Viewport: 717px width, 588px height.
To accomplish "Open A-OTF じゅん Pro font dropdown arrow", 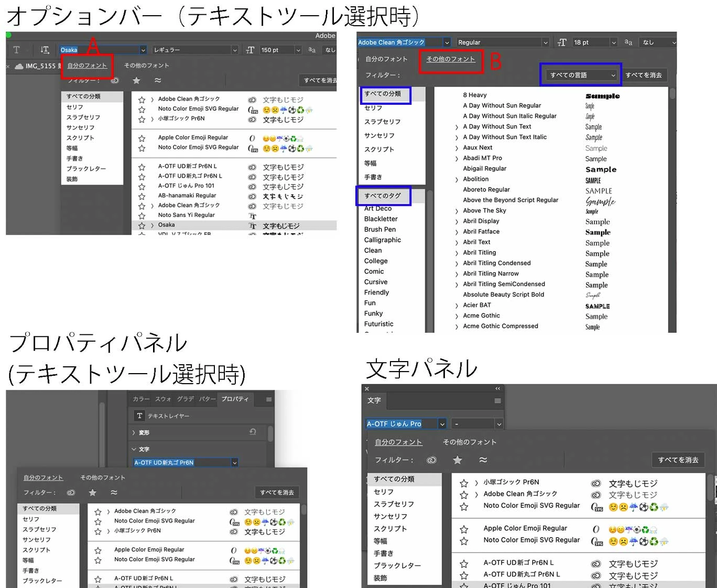I will coord(442,424).
